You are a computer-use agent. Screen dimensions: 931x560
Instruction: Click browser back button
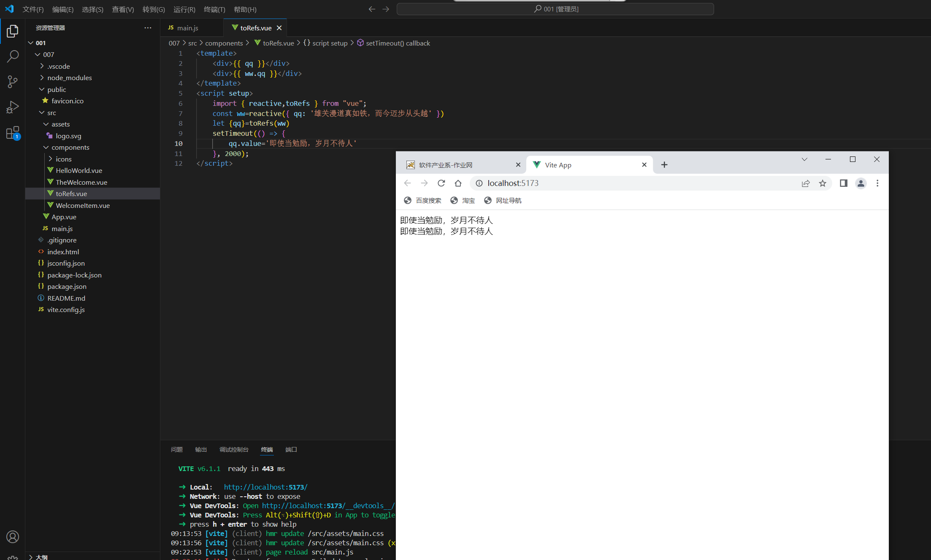(407, 183)
